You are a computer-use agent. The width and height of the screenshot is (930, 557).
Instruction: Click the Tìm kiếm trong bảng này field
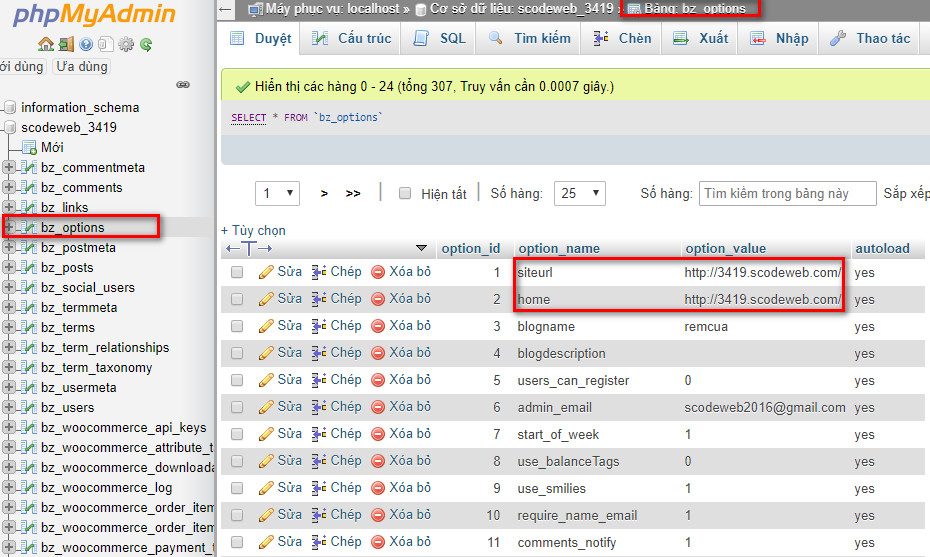point(787,193)
